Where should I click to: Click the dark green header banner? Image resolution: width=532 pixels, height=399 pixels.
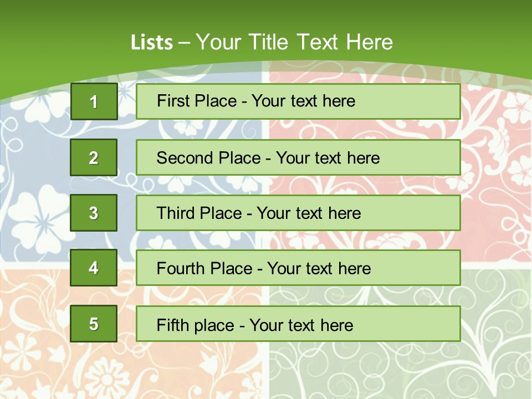pos(266,17)
